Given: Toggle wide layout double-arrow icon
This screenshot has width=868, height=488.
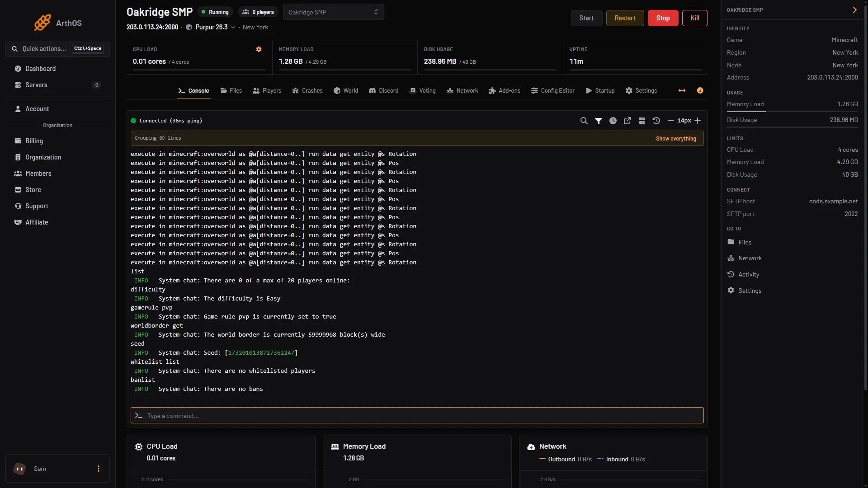Looking at the screenshot, I should coord(682,91).
